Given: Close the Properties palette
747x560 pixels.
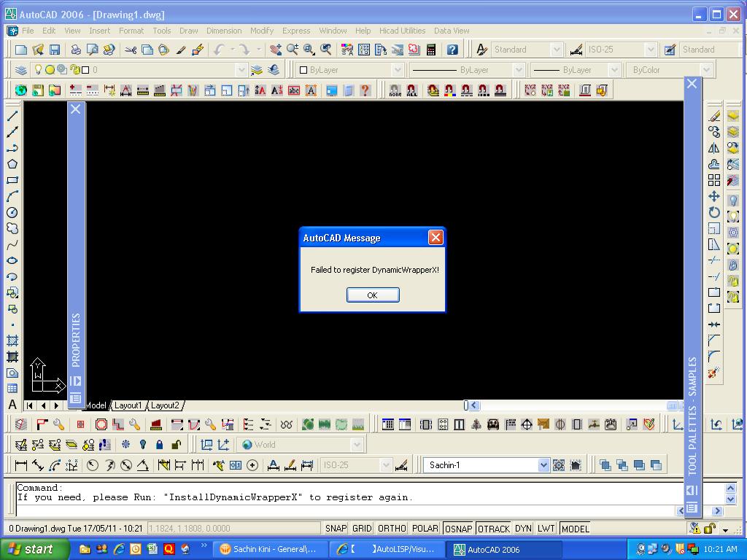Looking at the screenshot, I should pyautogui.click(x=76, y=109).
